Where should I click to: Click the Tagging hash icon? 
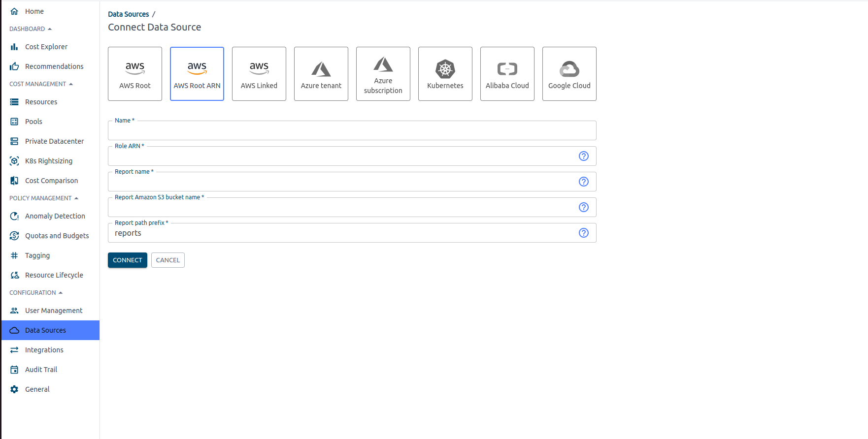point(14,255)
